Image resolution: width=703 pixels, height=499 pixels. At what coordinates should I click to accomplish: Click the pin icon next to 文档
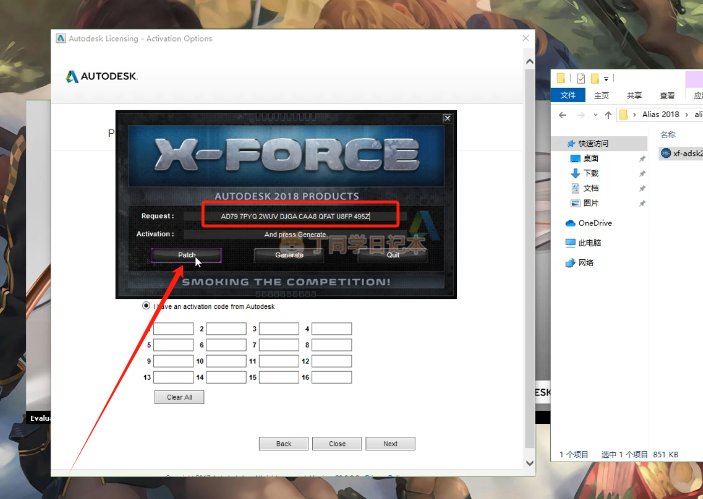point(642,189)
